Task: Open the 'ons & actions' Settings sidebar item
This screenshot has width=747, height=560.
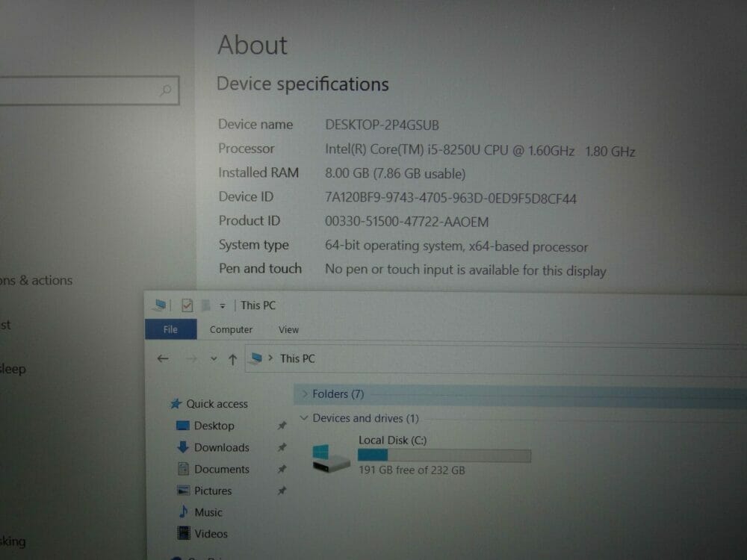Action: (36, 281)
